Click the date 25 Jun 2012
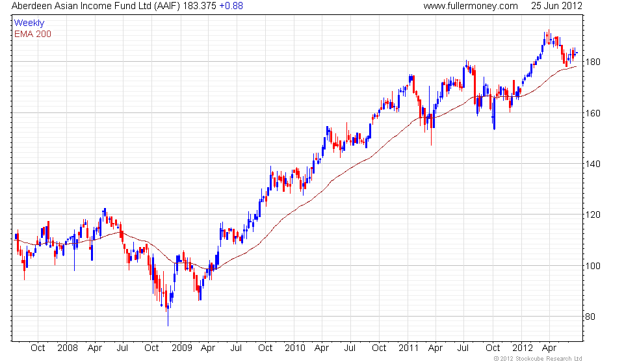 556,6
